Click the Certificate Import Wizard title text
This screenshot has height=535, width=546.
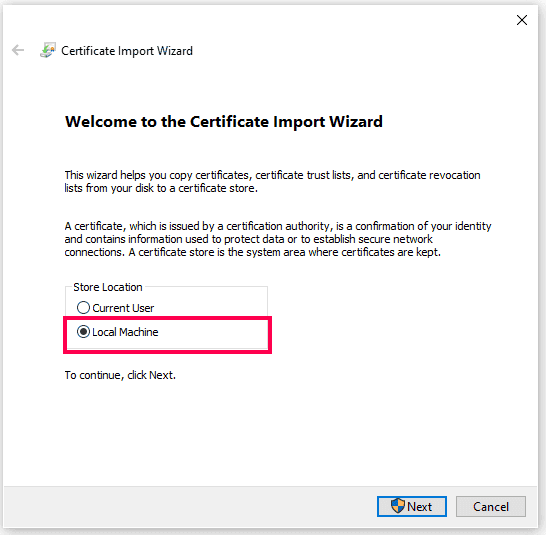click(x=127, y=51)
